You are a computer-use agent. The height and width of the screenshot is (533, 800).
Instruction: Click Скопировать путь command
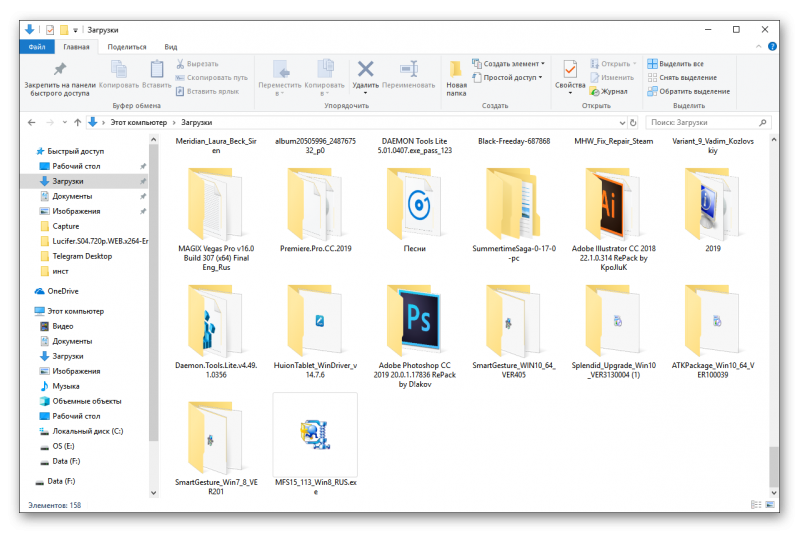coord(211,78)
